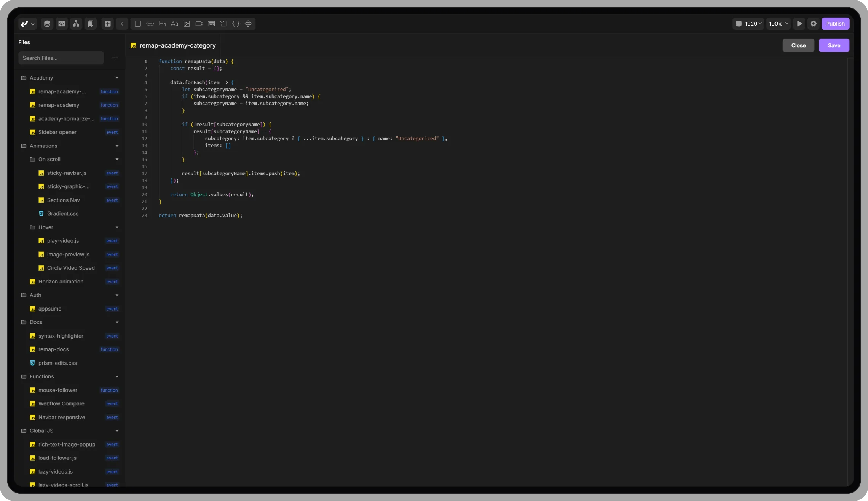Screen dimensions: 868x501
Task: Insert an image element
Action: 187,24
